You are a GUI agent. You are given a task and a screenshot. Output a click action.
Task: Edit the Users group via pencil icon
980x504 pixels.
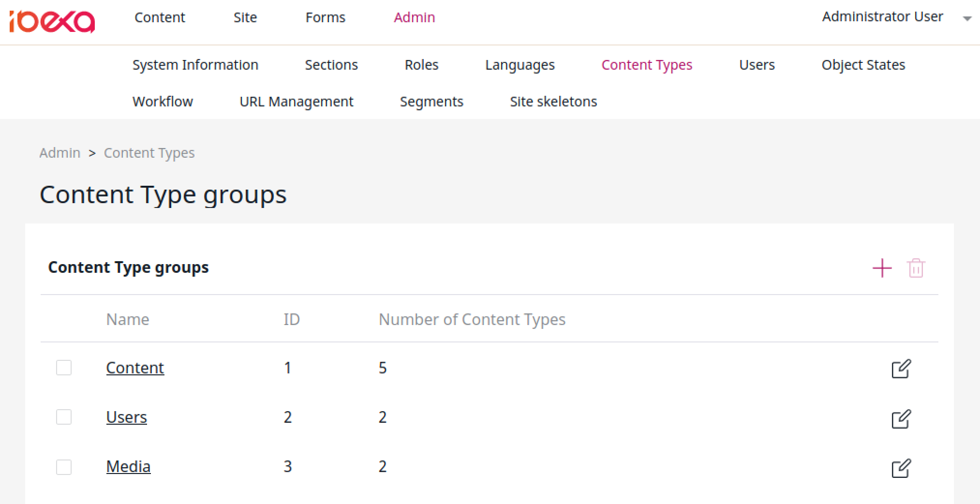tap(901, 418)
